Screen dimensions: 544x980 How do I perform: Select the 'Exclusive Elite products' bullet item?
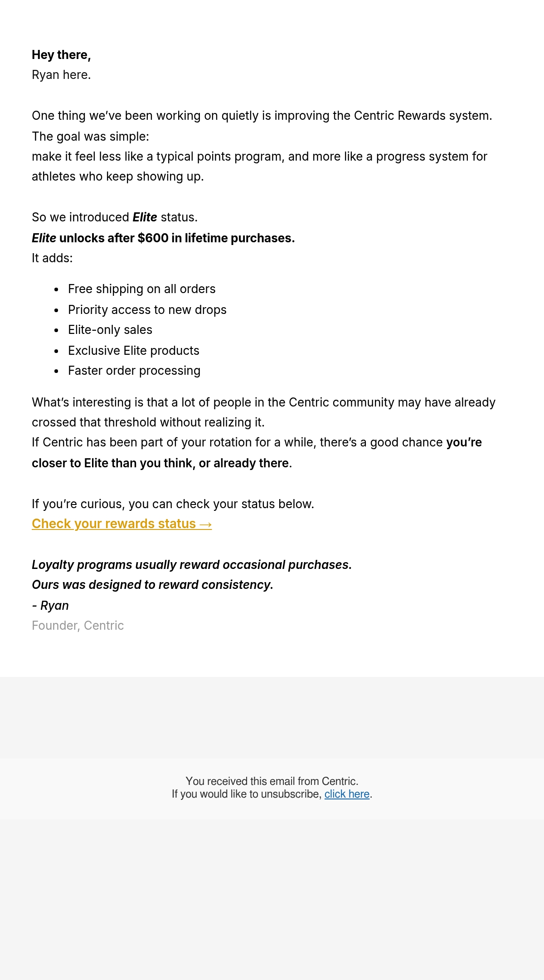pyautogui.click(x=134, y=351)
